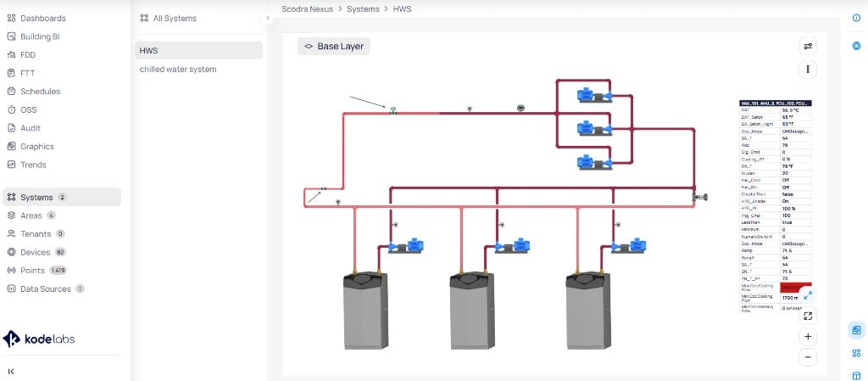Click the Points count badge 1,419
This screenshot has width=868, height=381.
(58, 270)
